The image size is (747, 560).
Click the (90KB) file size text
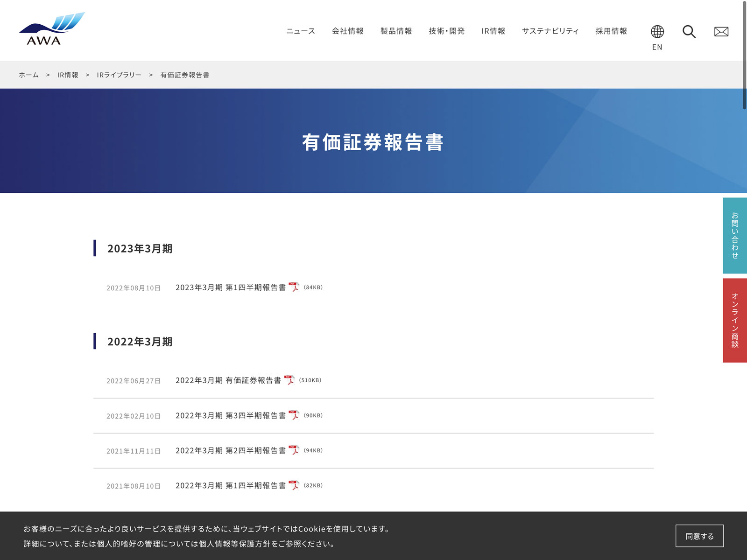click(313, 415)
